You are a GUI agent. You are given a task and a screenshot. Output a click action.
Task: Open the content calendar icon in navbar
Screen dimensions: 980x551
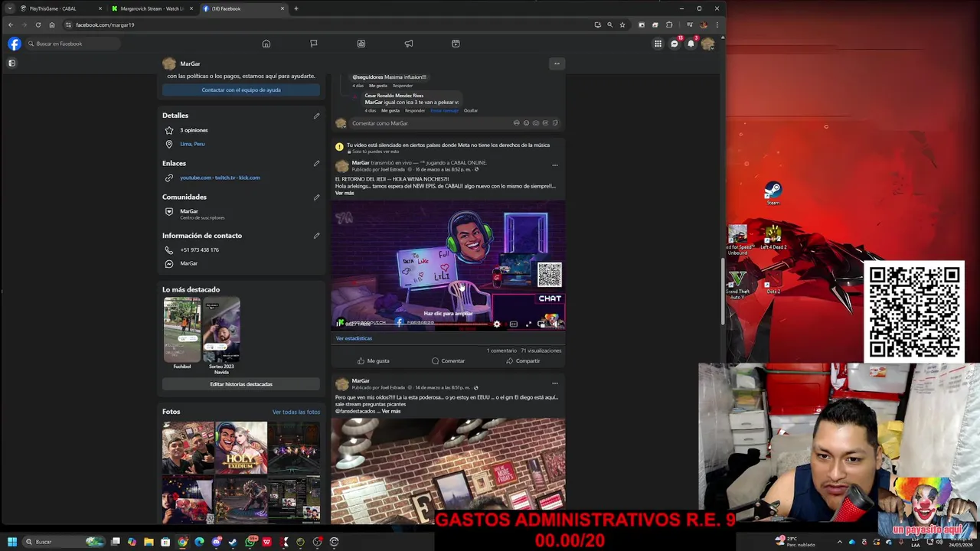pos(456,44)
